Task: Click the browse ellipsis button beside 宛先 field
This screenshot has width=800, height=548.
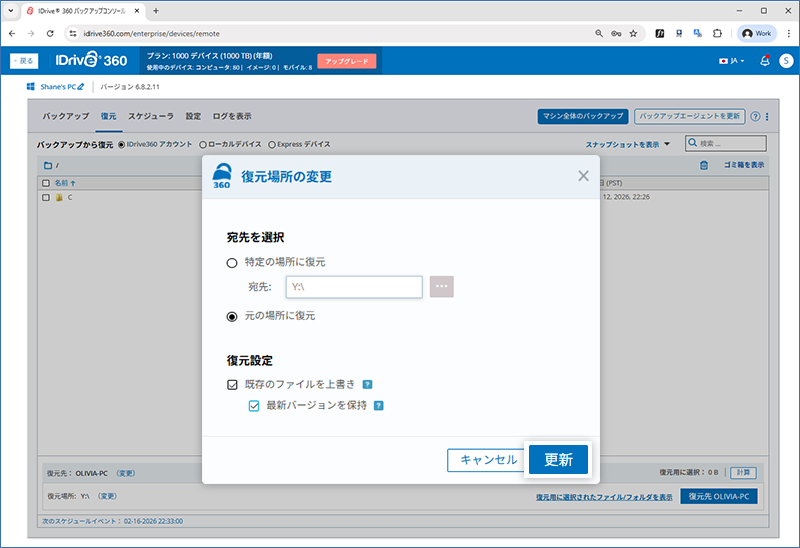Action: tap(442, 287)
